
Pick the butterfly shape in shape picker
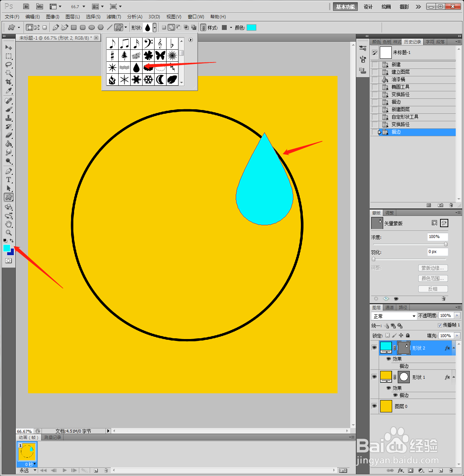[x=160, y=56]
